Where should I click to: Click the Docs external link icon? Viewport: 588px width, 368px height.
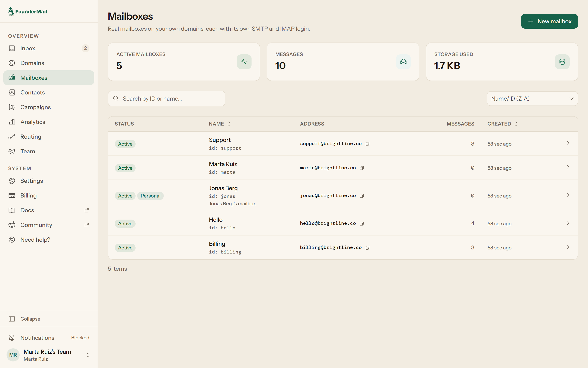pos(87,210)
